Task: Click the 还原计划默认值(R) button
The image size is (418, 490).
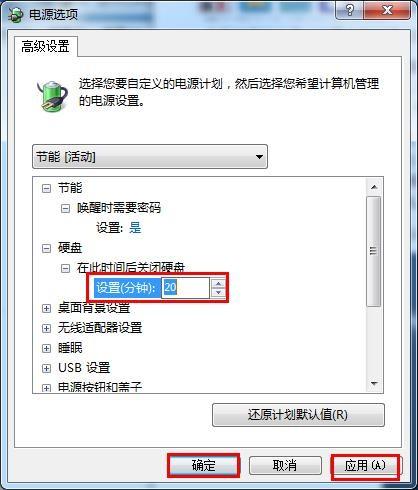Action: tap(298, 415)
